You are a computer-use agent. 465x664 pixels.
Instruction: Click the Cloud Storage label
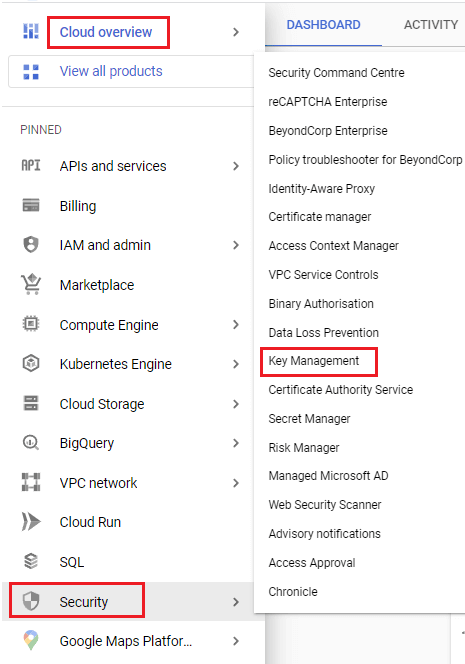(x=102, y=404)
